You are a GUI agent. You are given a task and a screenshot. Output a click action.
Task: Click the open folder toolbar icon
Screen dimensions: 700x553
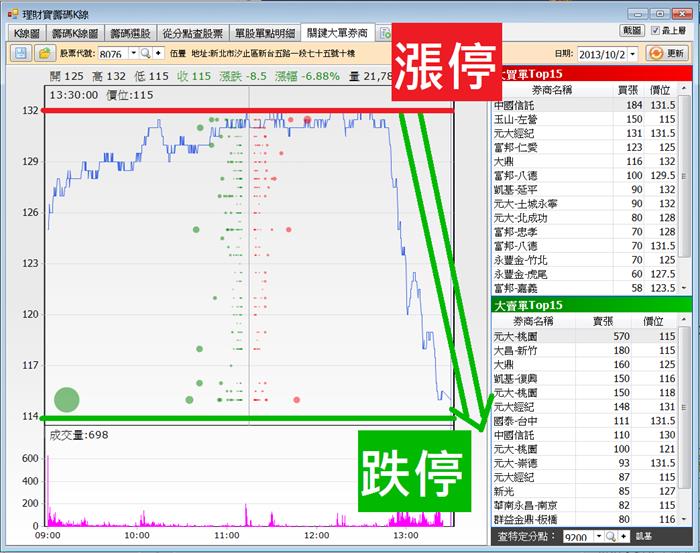tap(45, 54)
